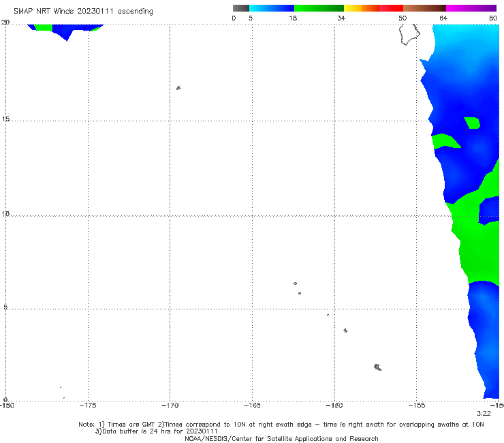Pick the brown segment of the colorbar
Screen dimensions: 504x443
(424, 8)
